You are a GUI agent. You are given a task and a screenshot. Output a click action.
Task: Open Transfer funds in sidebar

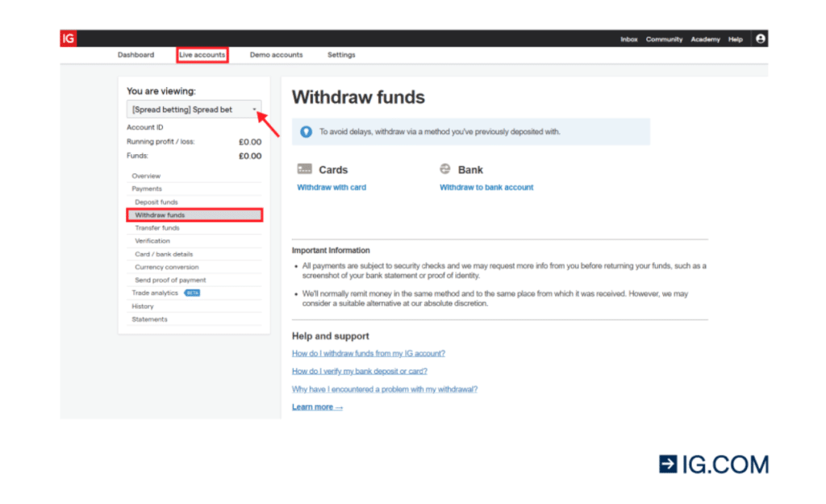pyautogui.click(x=194, y=228)
